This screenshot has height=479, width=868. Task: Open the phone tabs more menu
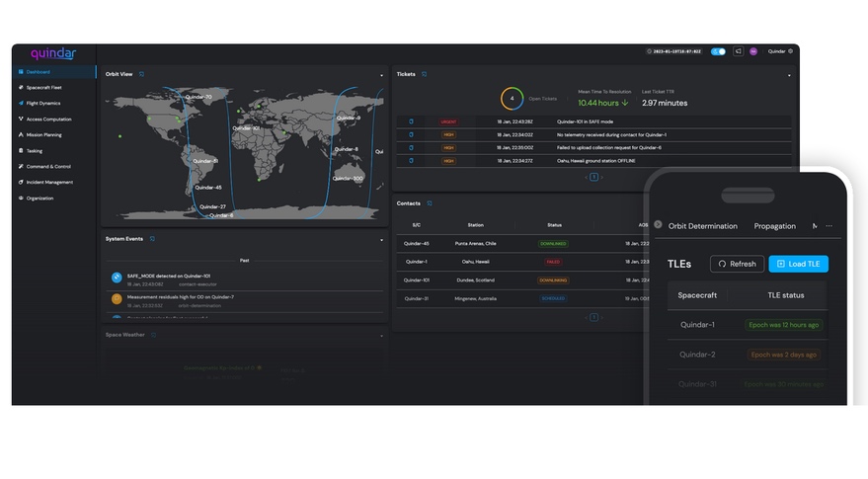click(829, 226)
